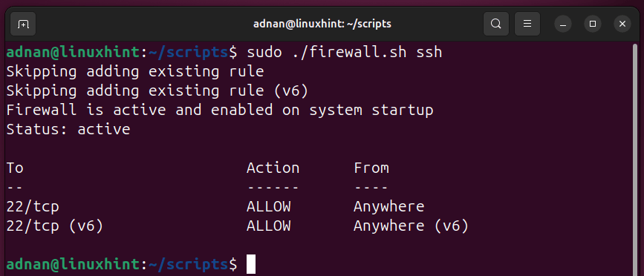Click 'Skipping adding existing rule (v6)' line
Image resolution: width=644 pixels, height=276 pixels.
click(x=157, y=91)
